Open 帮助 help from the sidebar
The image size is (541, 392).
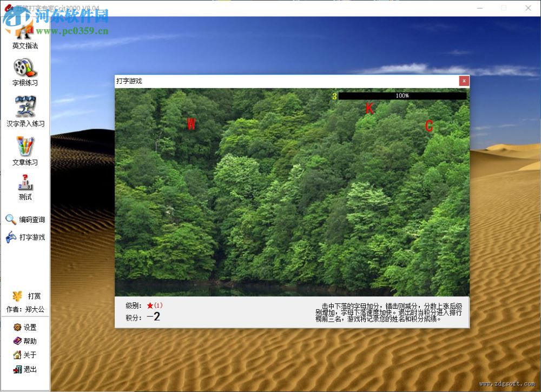click(x=24, y=341)
